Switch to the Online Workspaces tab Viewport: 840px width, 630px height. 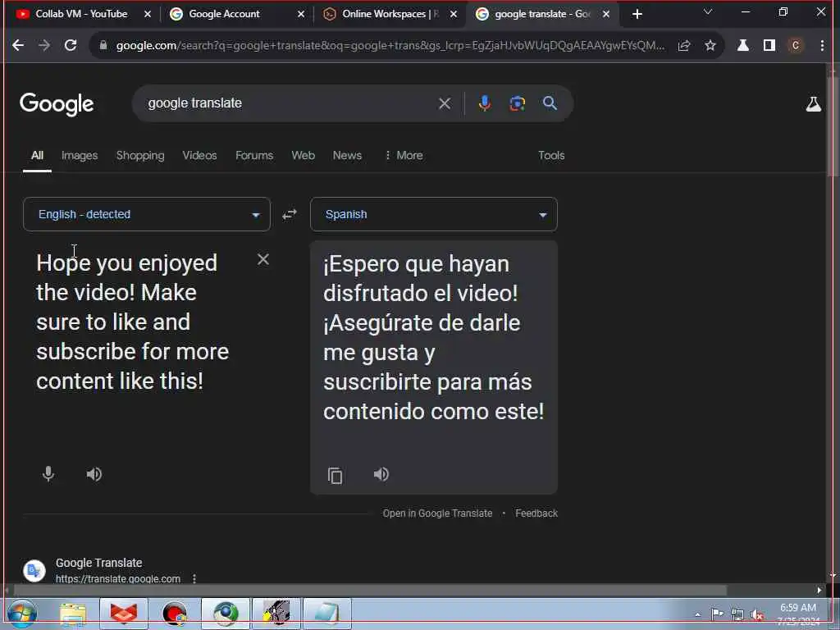tap(390, 14)
